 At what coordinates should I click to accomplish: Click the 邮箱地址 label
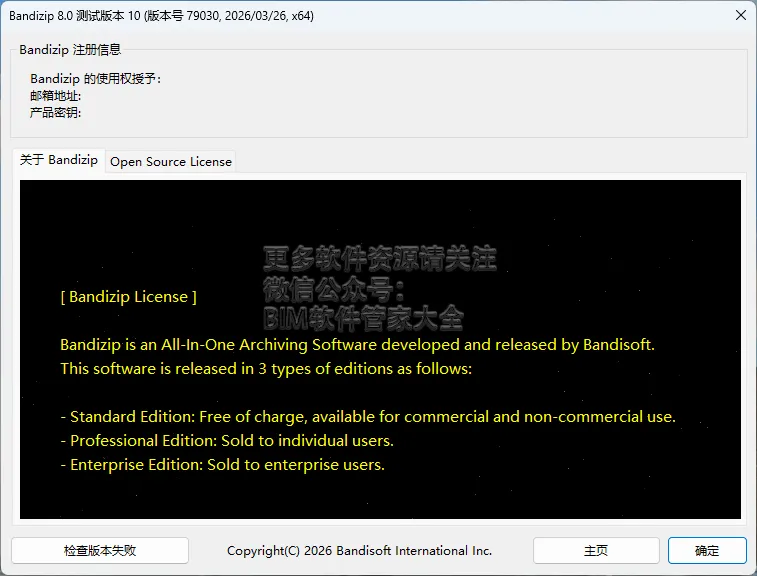(56, 96)
